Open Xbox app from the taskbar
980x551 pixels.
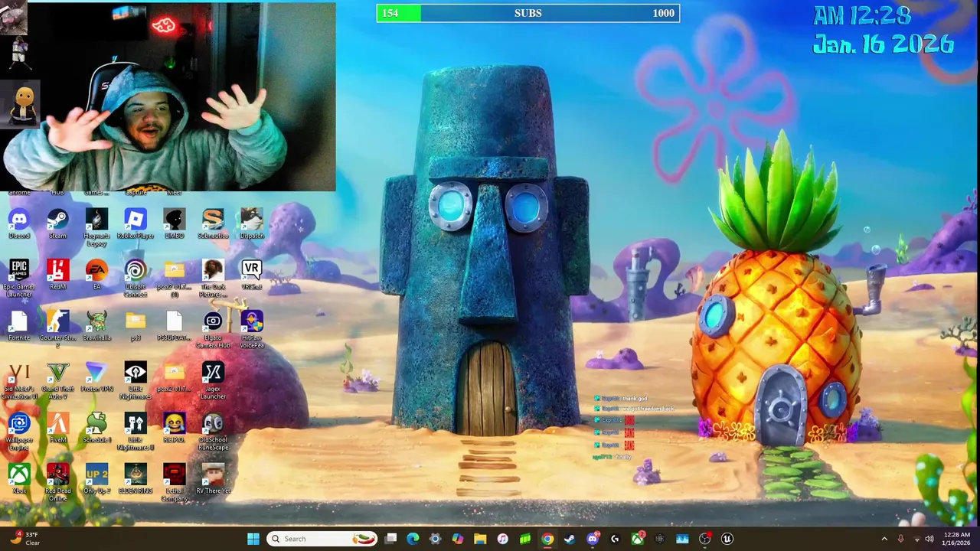pos(637,539)
